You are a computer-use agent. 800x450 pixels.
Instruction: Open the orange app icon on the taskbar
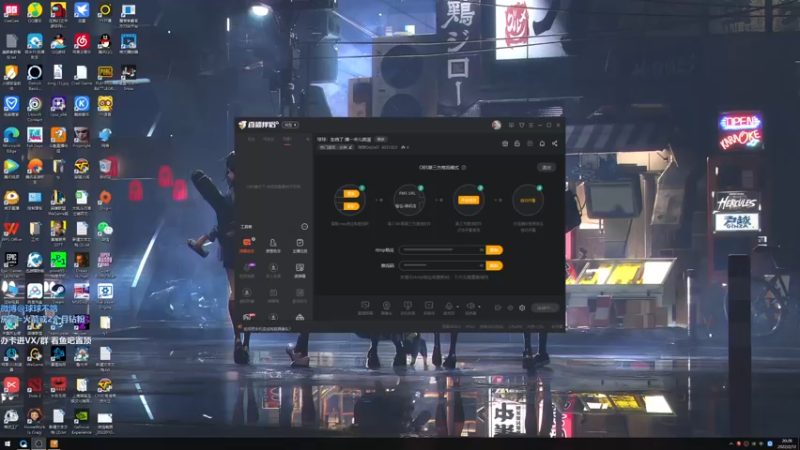click(54, 444)
